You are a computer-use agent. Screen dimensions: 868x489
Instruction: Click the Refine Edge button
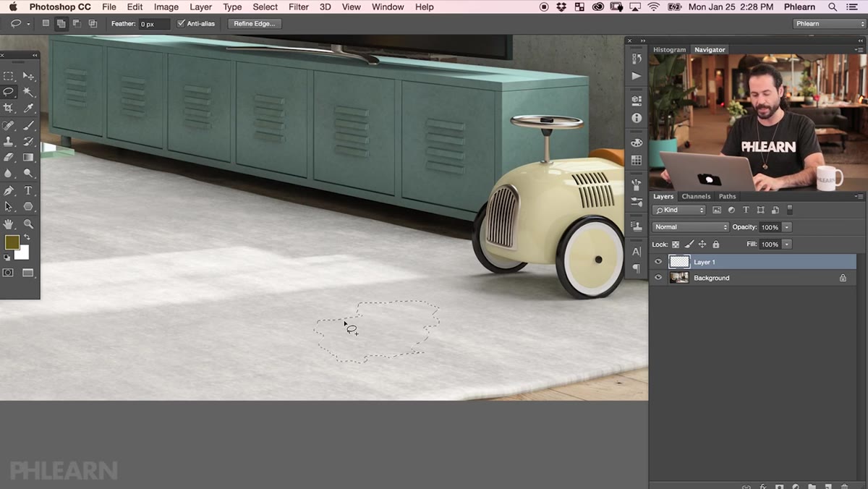[255, 24]
